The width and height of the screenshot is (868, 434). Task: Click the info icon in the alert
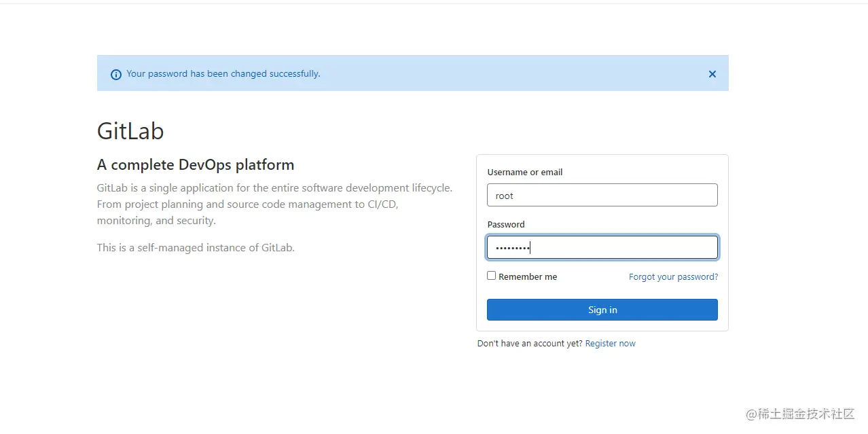click(x=115, y=74)
